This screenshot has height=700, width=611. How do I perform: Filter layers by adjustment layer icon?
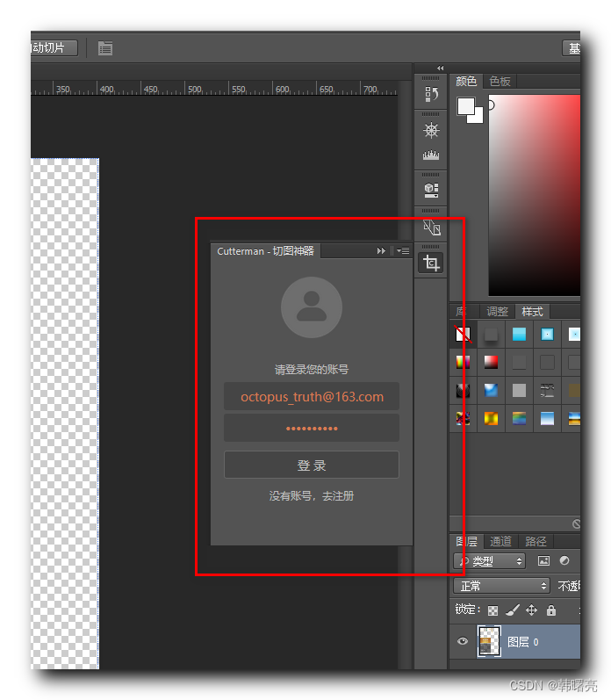click(x=564, y=560)
